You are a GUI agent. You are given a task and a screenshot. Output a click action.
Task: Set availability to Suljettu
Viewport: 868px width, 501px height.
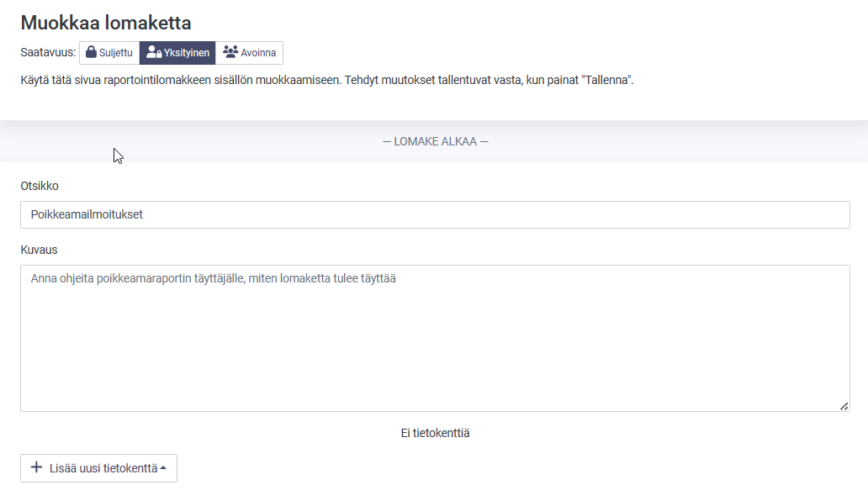(x=109, y=53)
